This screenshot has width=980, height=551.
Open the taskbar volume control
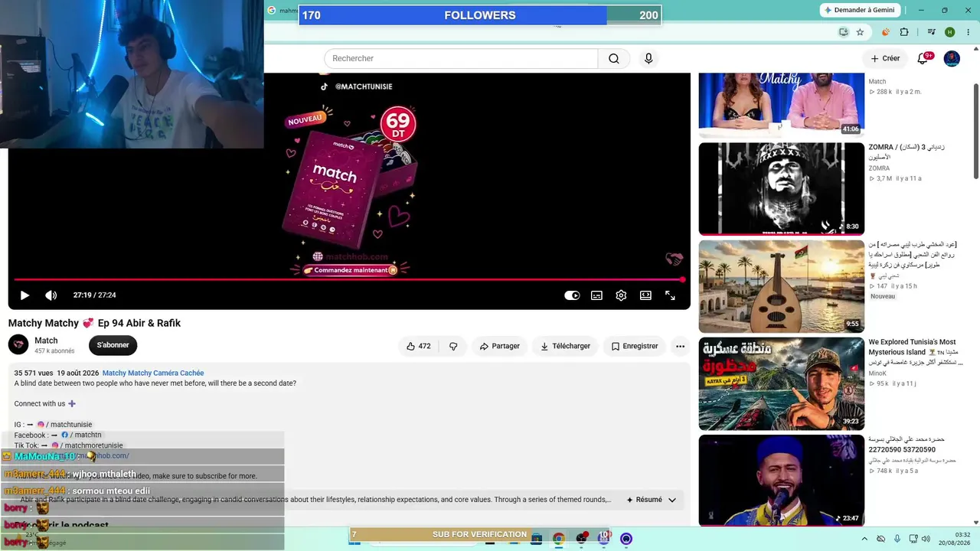[x=926, y=539]
